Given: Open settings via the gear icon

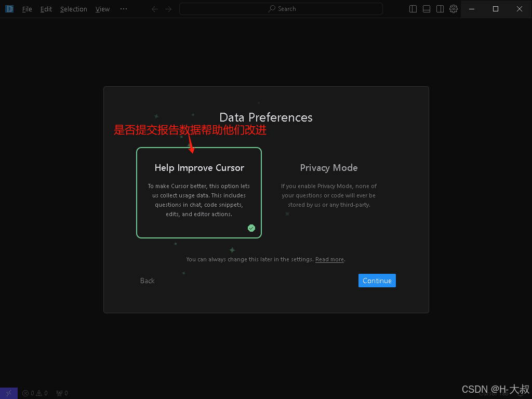Looking at the screenshot, I should [x=454, y=9].
